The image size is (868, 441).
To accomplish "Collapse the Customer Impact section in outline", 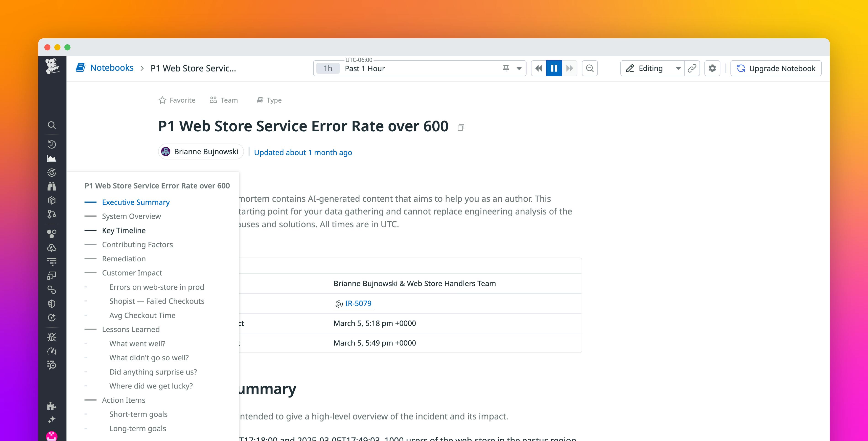I will tap(90, 272).
